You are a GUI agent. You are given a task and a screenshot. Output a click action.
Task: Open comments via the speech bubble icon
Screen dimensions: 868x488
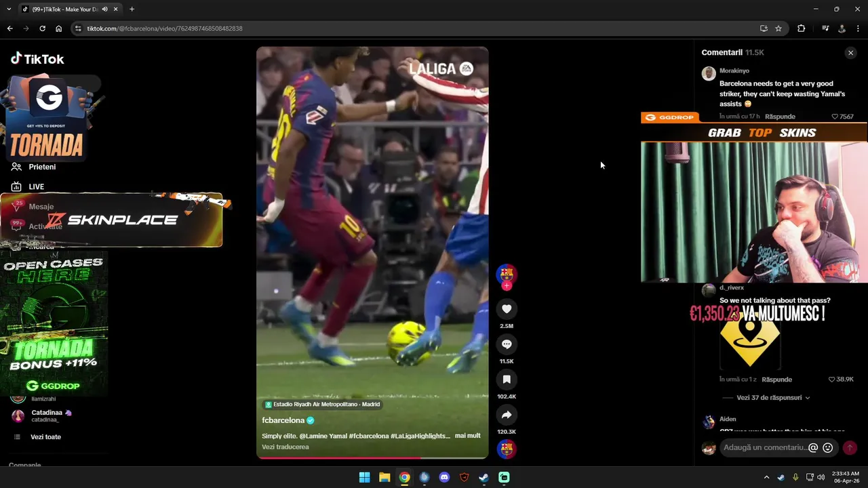(x=507, y=344)
